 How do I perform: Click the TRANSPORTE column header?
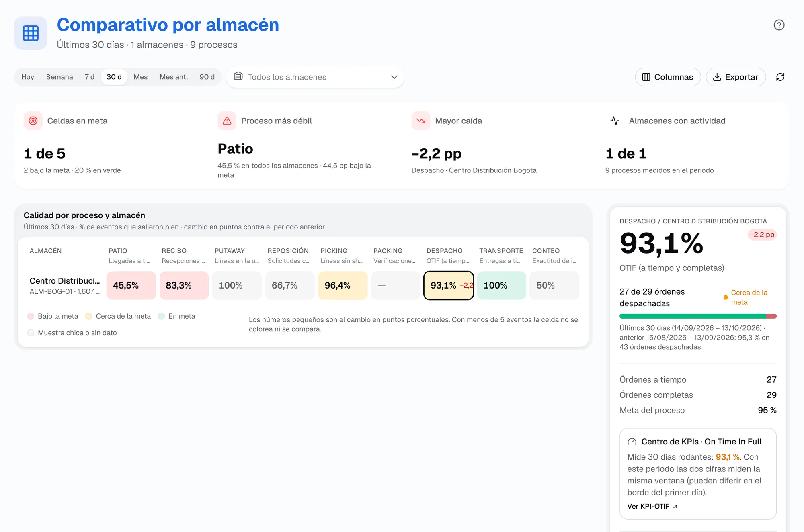tap(501, 251)
